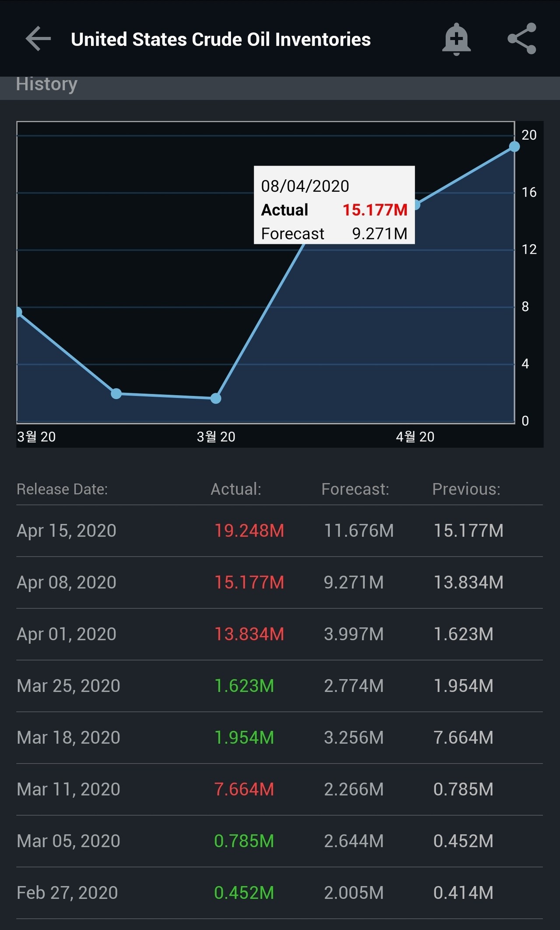The width and height of the screenshot is (560, 930).
Task: Tap the lowest chart point near 1.6
Action: [x=216, y=398]
